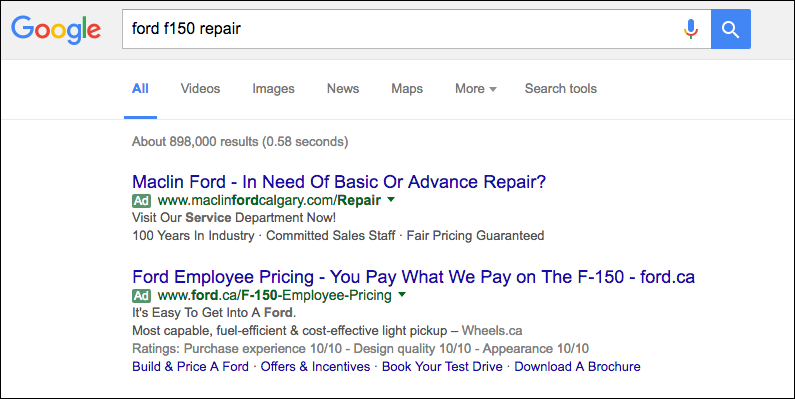Open the Maclin Ford repair ad headline

pyautogui.click(x=339, y=182)
